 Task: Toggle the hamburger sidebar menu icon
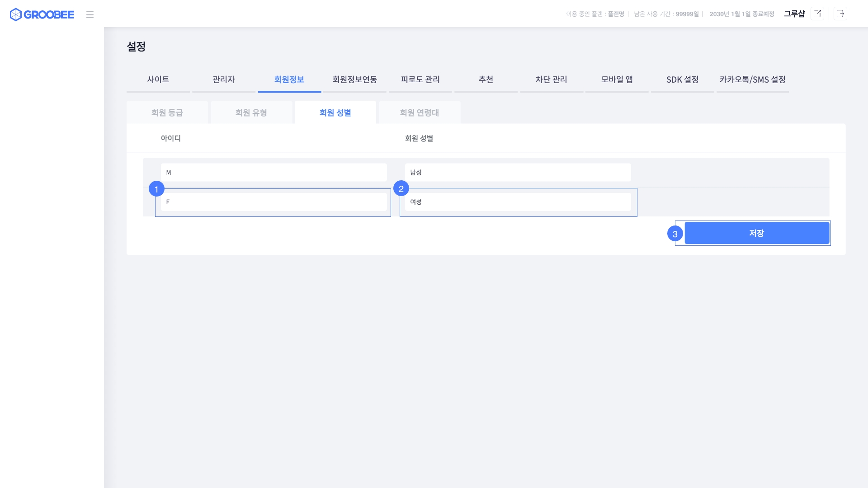(90, 14)
